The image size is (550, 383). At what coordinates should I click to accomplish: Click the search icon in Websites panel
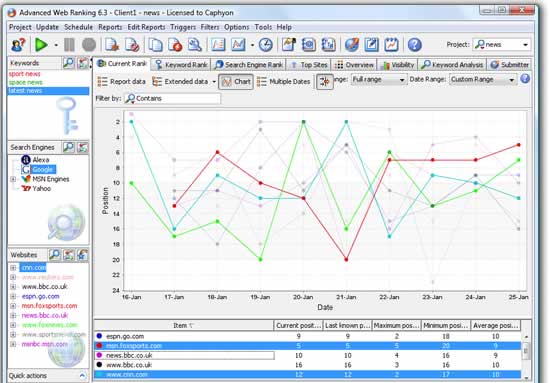54,255
